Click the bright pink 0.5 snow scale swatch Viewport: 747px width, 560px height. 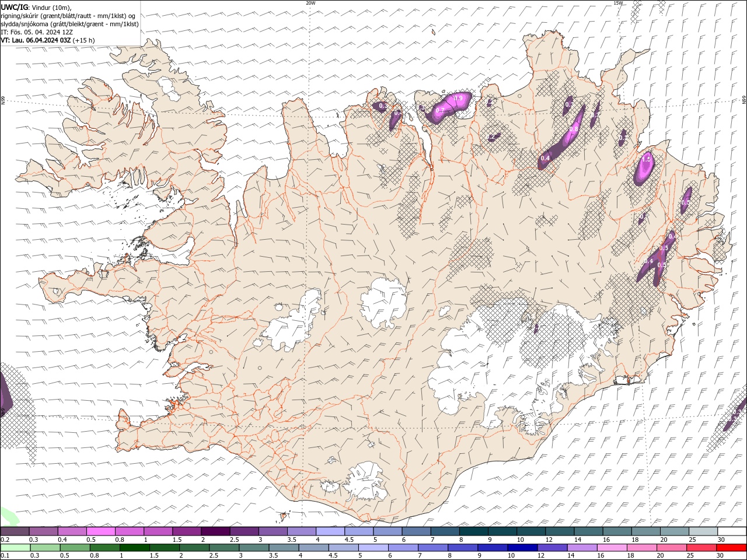[101, 531]
